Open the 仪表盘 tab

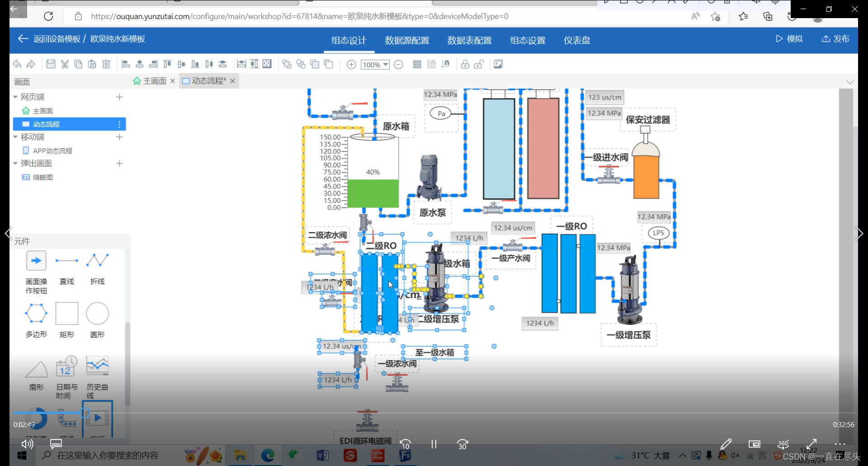[x=577, y=40]
